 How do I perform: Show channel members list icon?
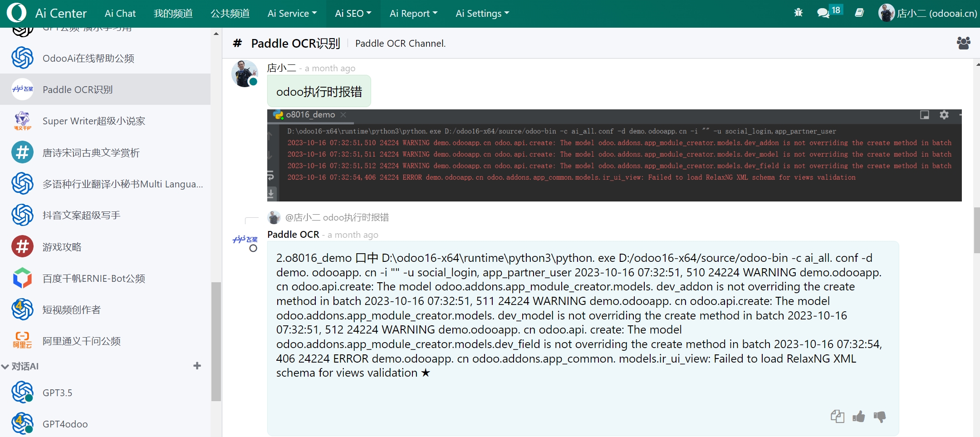click(963, 43)
